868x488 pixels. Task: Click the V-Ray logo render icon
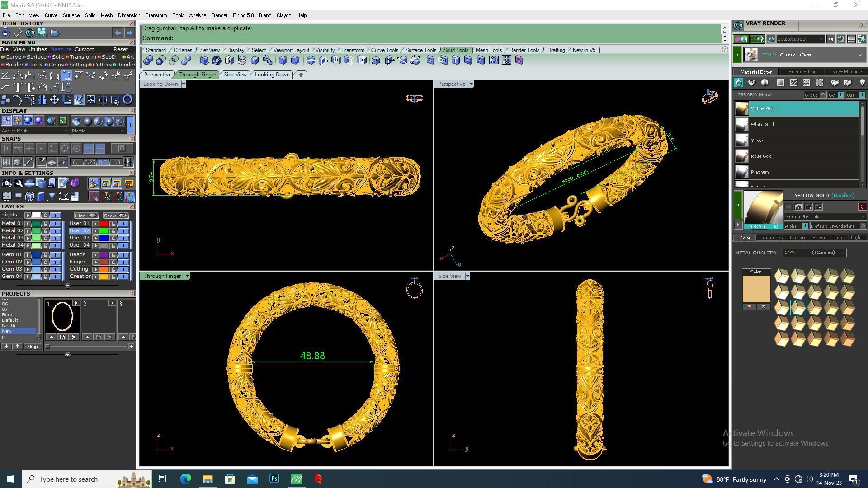[x=738, y=25]
